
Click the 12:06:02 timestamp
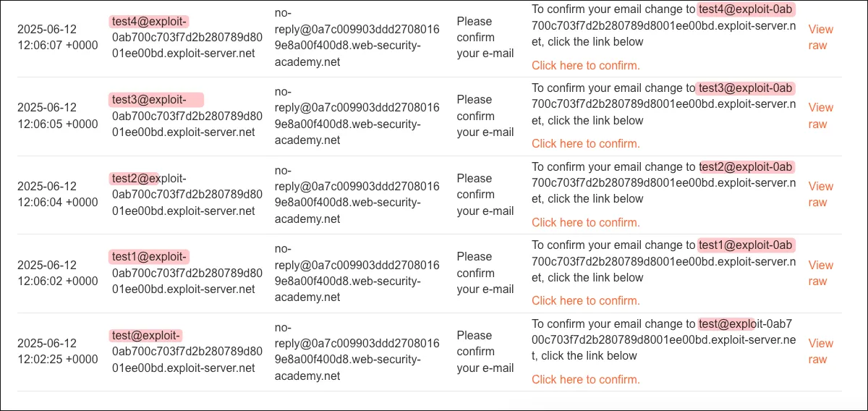(57, 273)
